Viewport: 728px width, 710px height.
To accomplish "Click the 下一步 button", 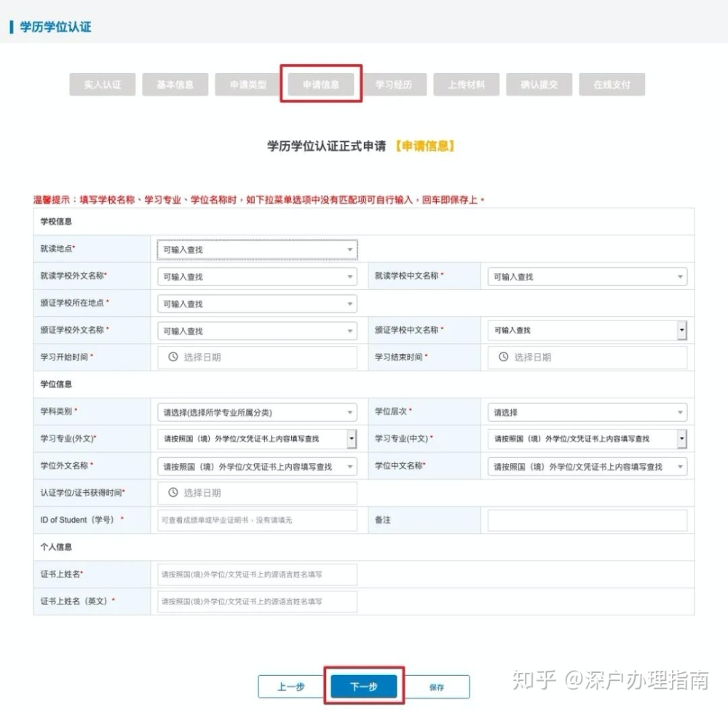I will [364, 687].
